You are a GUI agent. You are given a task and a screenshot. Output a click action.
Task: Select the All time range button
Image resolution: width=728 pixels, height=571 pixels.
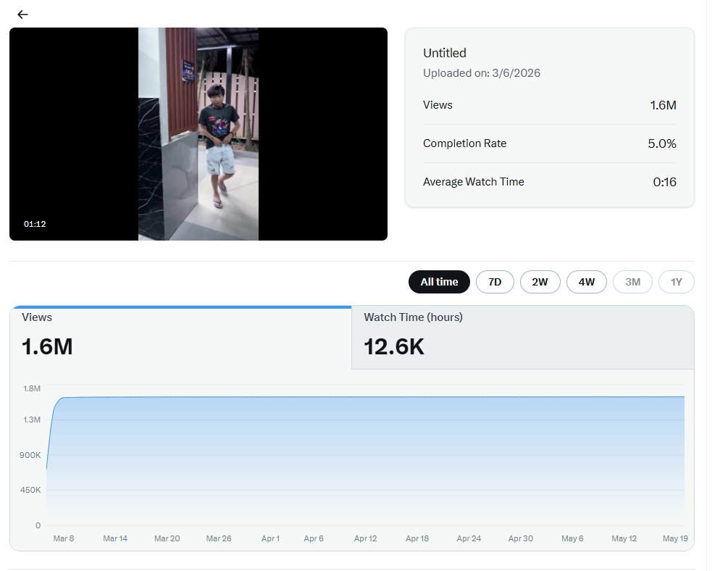[x=439, y=282]
